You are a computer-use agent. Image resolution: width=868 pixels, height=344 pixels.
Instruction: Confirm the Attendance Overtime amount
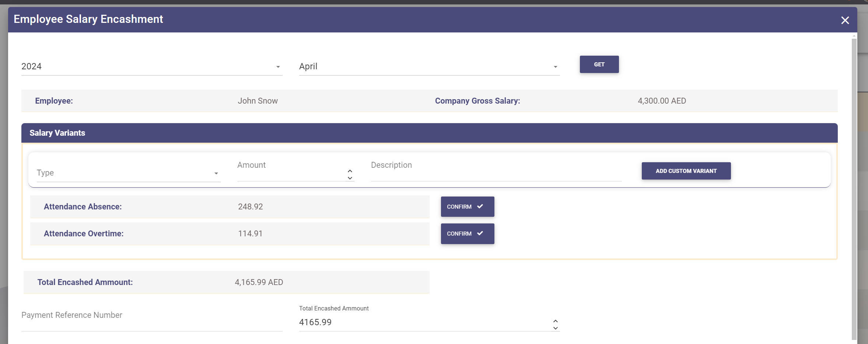(x=467, y=234)
